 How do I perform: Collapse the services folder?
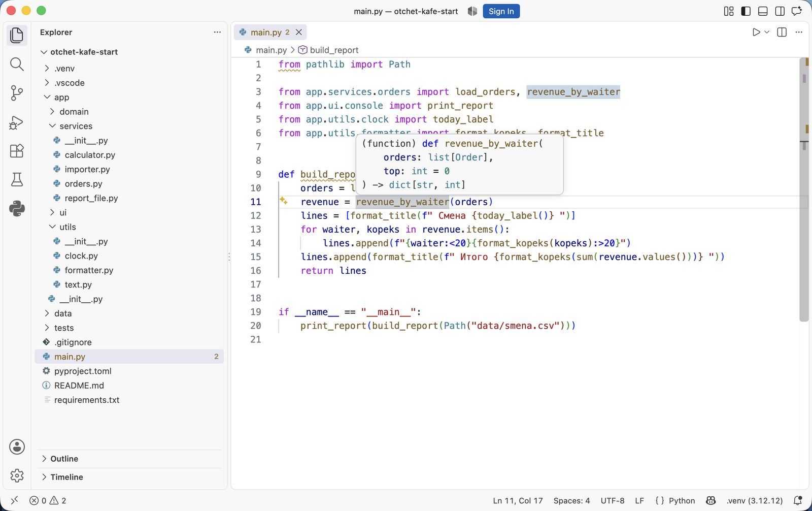click(x=52, y=126)
